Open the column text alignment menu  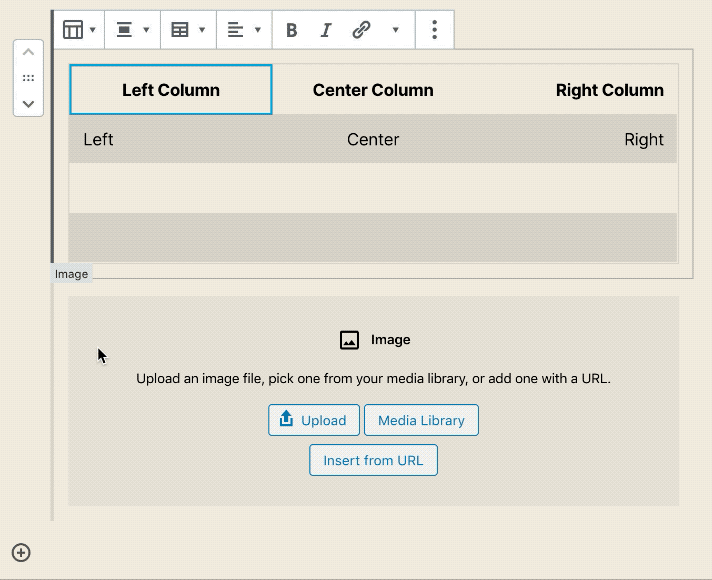click(x=243, y=30)
